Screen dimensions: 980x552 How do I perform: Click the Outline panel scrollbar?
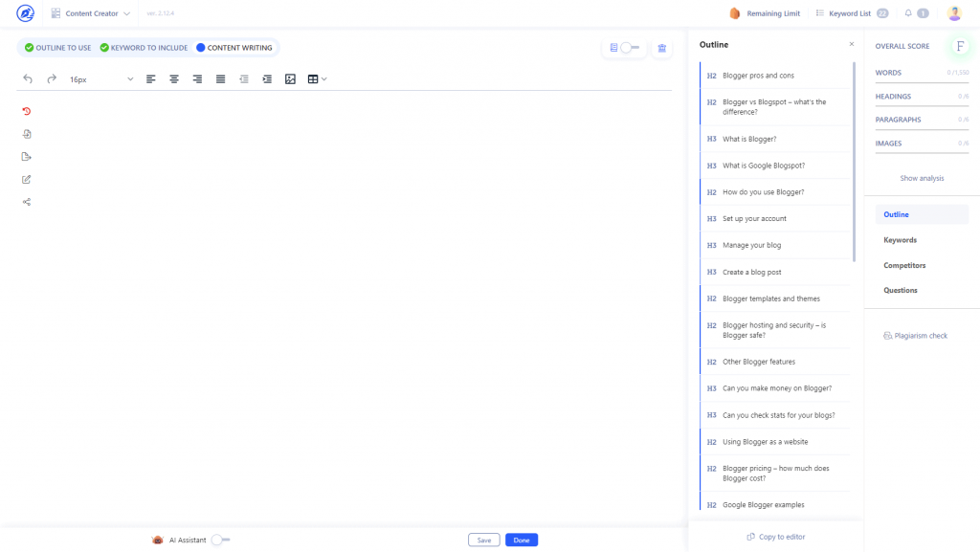coord(854,161)
